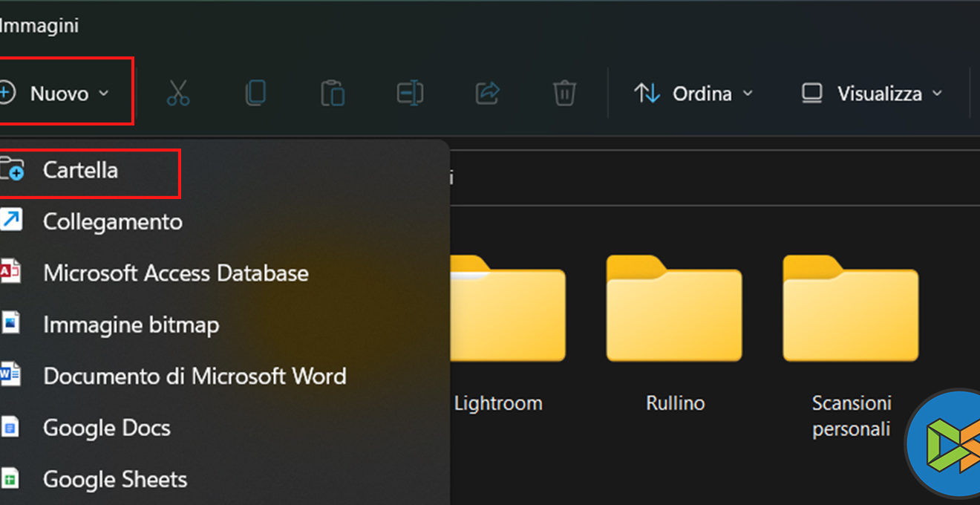Select Microsoft Access Database option

[175, 273]
